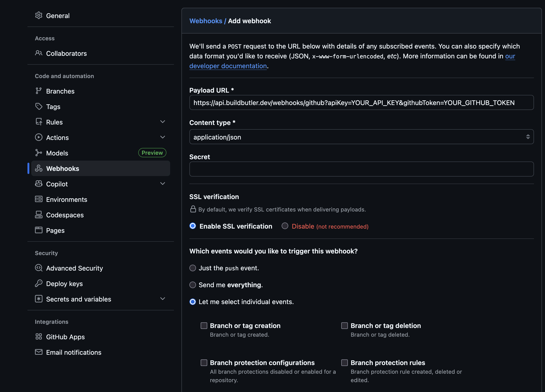Select the Send me everything option

192,285
